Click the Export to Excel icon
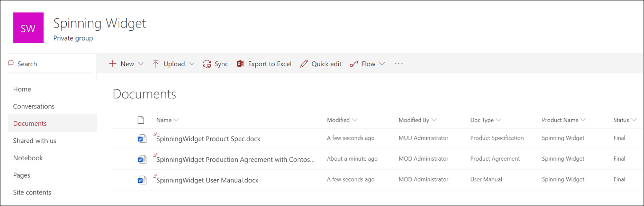The image size is (644, 206). tap(240, 64)
